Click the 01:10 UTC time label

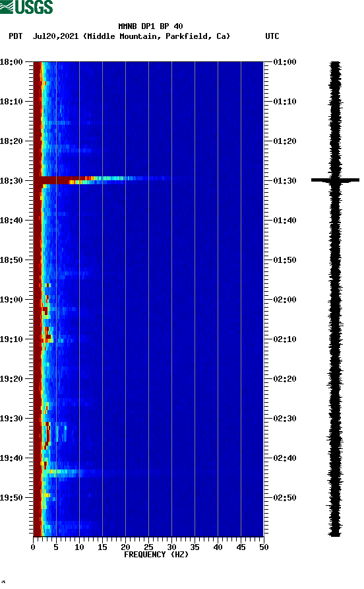tap(285, 102)
